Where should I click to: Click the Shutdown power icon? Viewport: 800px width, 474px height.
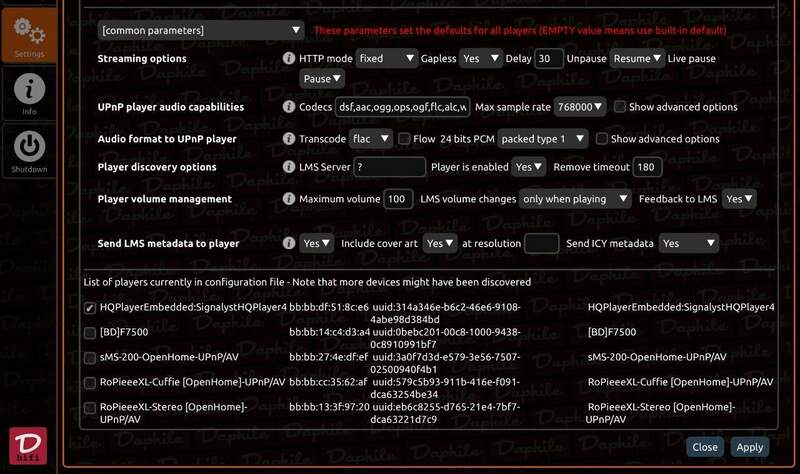click(x=29, y=150)
